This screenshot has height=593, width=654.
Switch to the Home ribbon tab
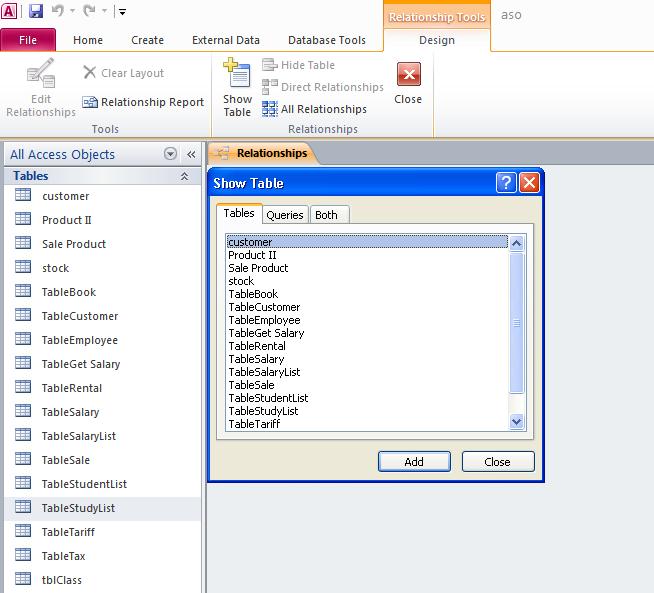tap(88, 40)
